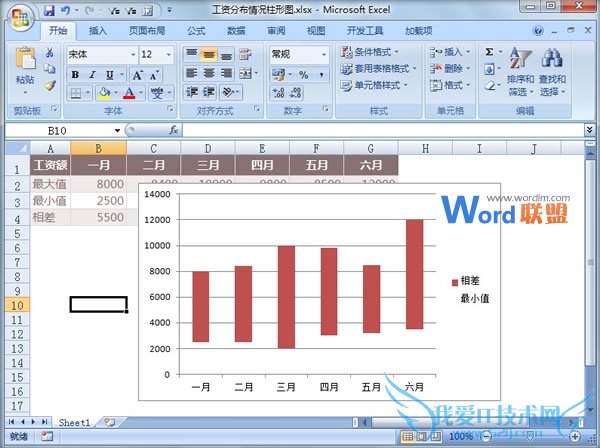600x448 pixels.
Task: Apply red font color A
Action: coord(129,93)
